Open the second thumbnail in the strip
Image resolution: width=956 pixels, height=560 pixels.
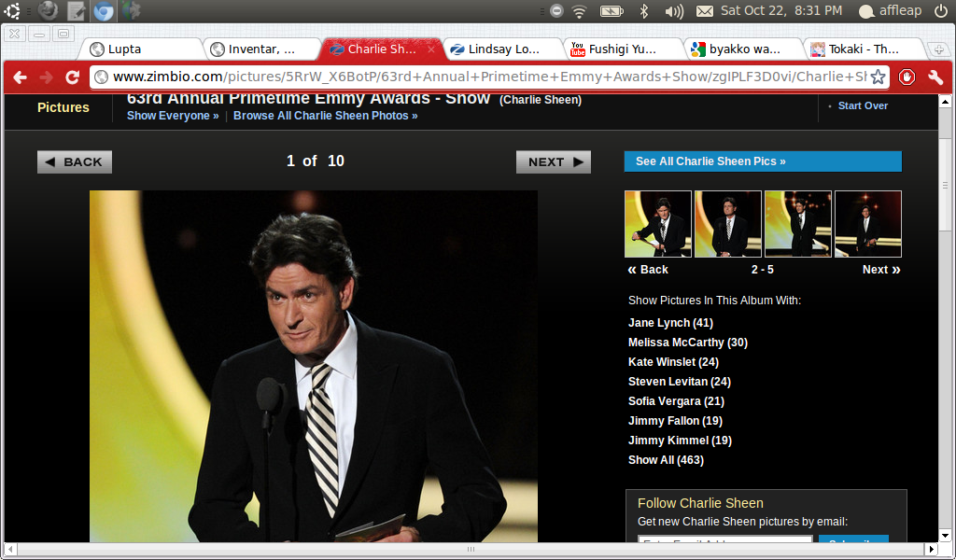[x=728, y=224]
